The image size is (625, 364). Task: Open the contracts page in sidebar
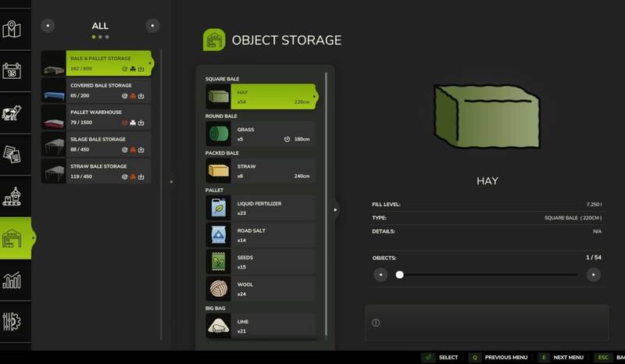coord(13,153)
